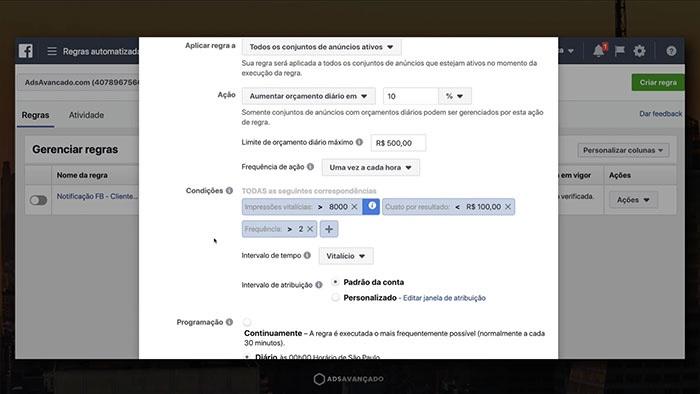Image resolution: width=700 pixels, height=394 pixels.
Task: Remove the Custo por resultado condition
Action: (x=508, y=207)
